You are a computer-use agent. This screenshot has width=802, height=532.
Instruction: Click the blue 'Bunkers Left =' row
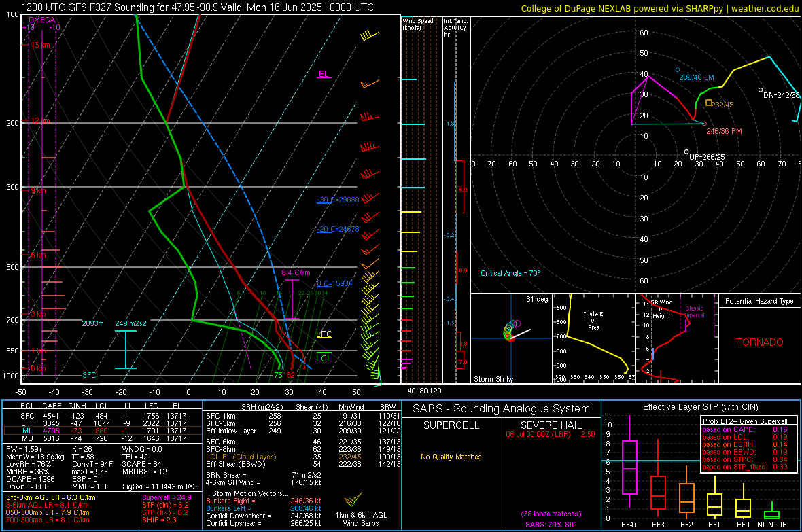(x=264, y=508)
